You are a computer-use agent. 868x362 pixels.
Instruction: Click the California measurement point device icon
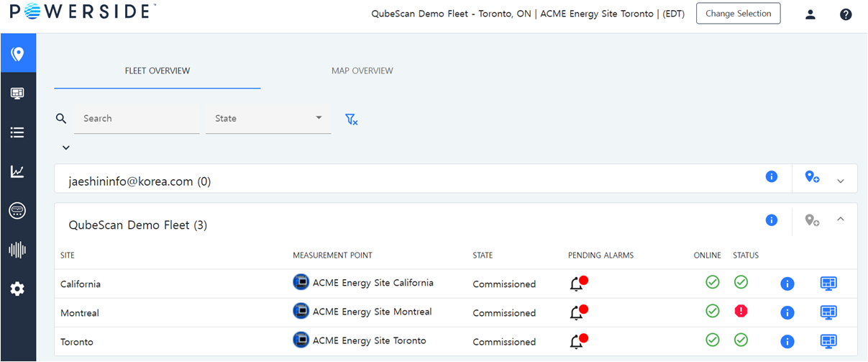(301, 282)
